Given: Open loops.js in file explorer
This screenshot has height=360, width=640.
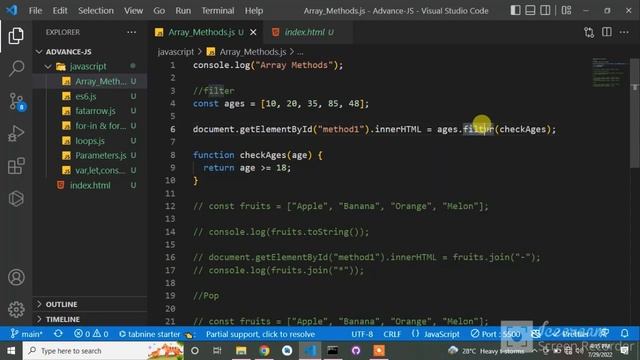Looking at the screenshot, I should tap(90, 141).
